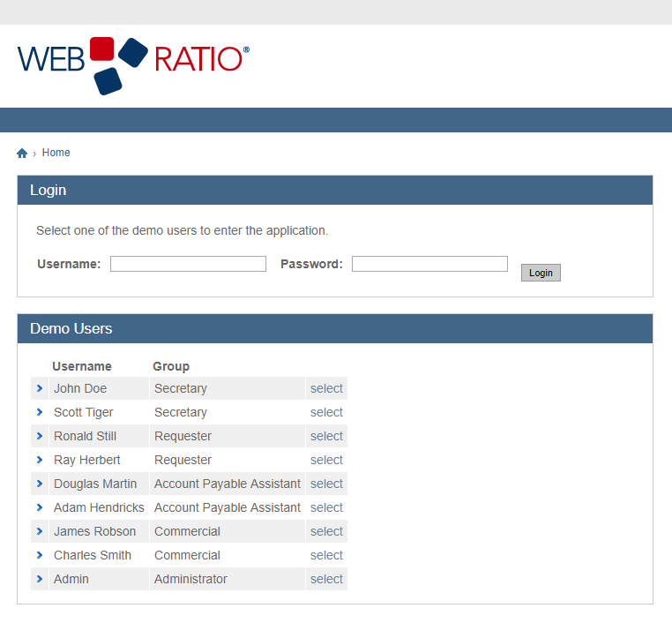Click the Login panel title
Viewport: 672px width, 623px height.
(48, 190)
